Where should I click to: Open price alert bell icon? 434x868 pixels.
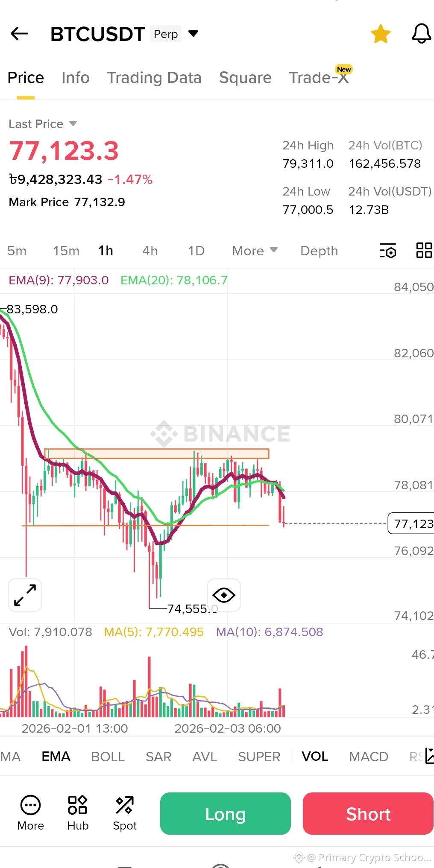click(421, 33)
